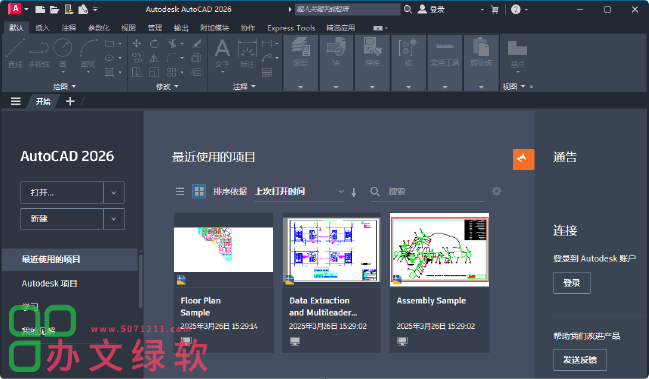Open the dropdown arrow beside 打开 button
649x379 pixels.
tap(114, 192)
